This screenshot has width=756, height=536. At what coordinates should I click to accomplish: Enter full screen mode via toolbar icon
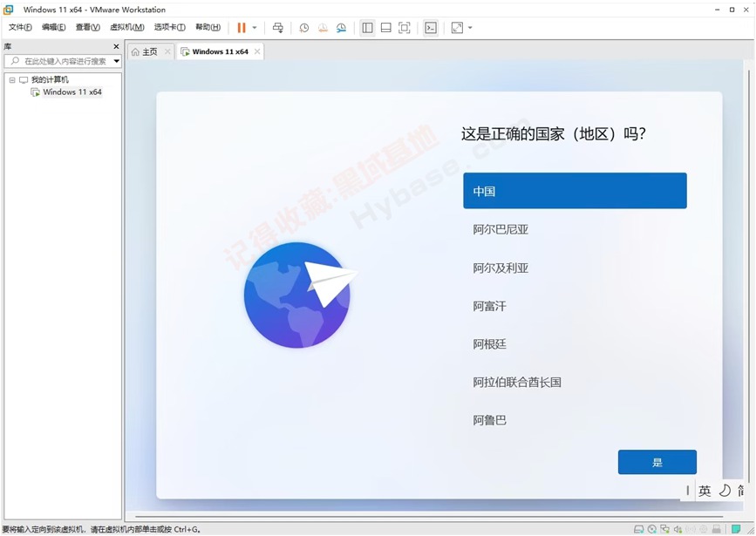click(x=405, y=28)
